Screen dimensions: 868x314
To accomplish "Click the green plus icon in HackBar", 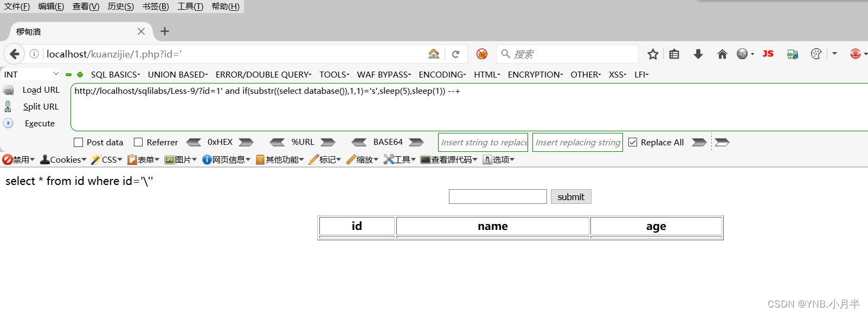I will click(x=80, y=75).
